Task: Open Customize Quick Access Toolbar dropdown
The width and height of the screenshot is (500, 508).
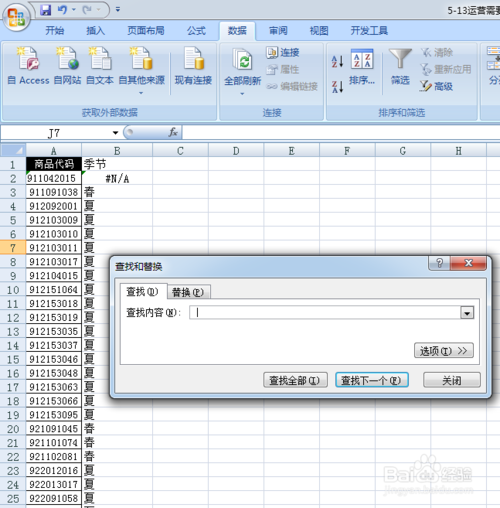Action: click(118, 10)
